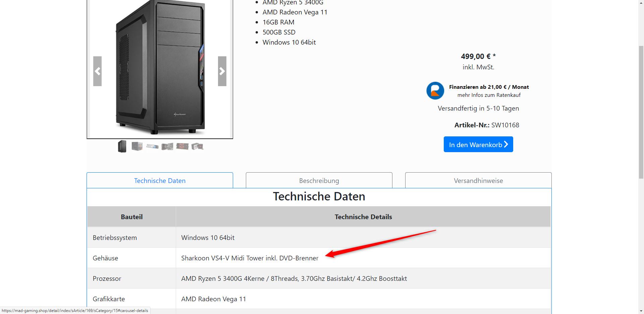Click the Technische Daten section heading
Screen dimensions: 644x314
pos(319,196)
